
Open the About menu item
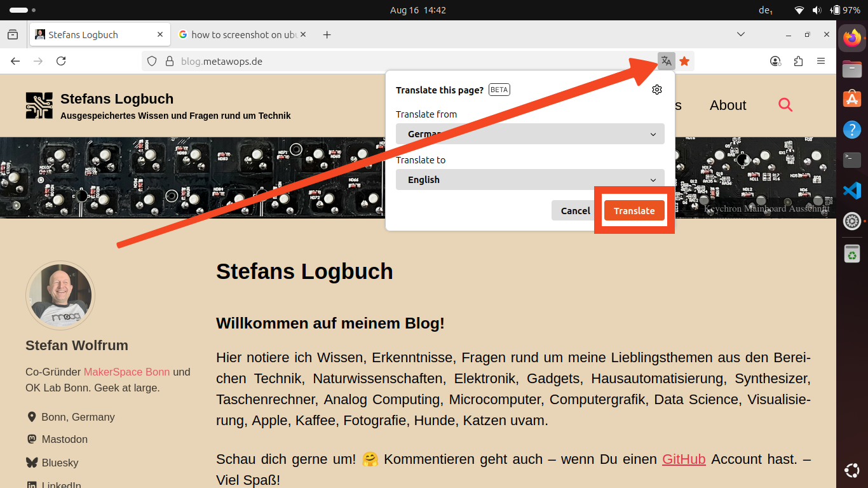(x=728, y=105)
